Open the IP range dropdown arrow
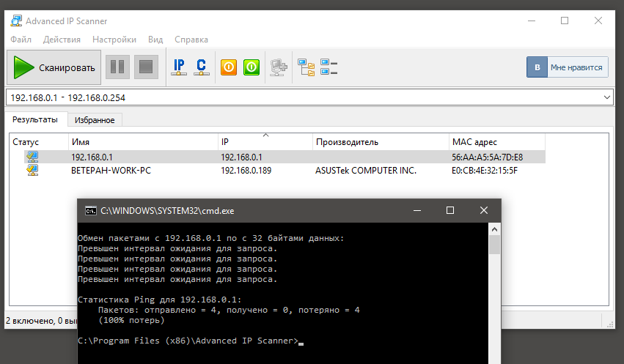 (x=606, y=97)
